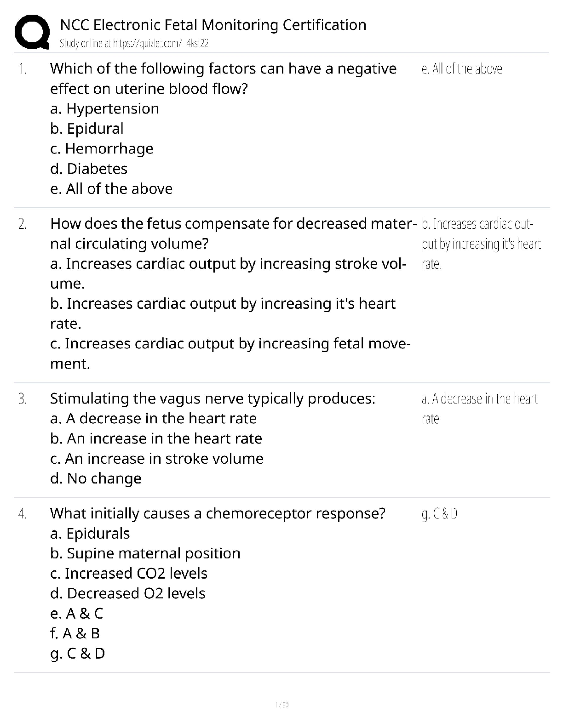
Task: Click the answer 'e. All of the above' in right column
Action: 462,69
